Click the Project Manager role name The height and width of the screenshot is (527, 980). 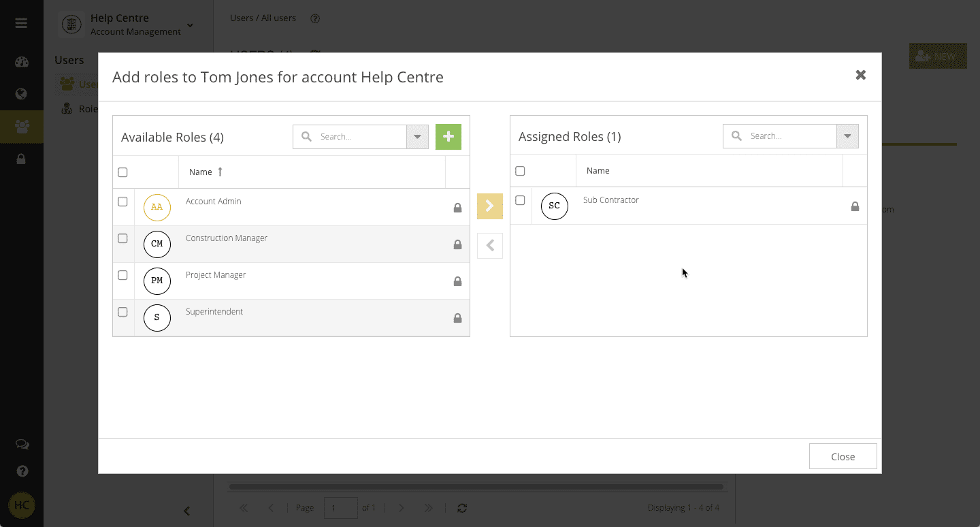[216, 275]
